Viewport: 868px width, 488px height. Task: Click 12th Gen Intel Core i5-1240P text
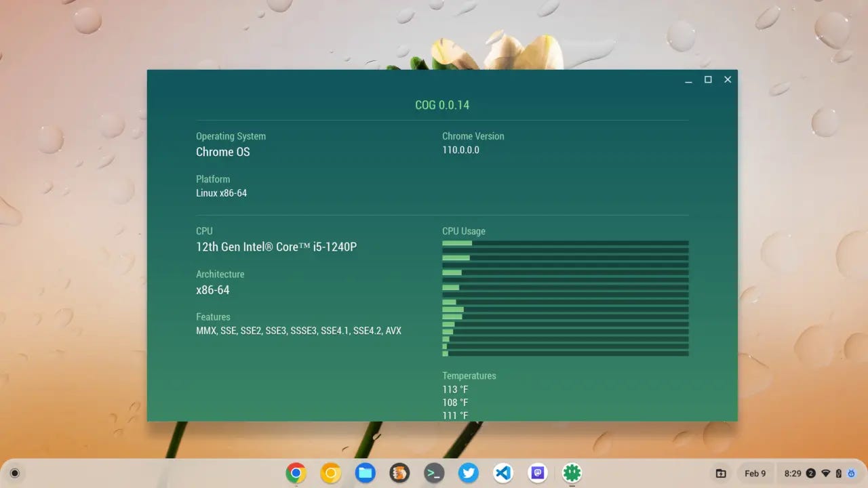point(277,247)
